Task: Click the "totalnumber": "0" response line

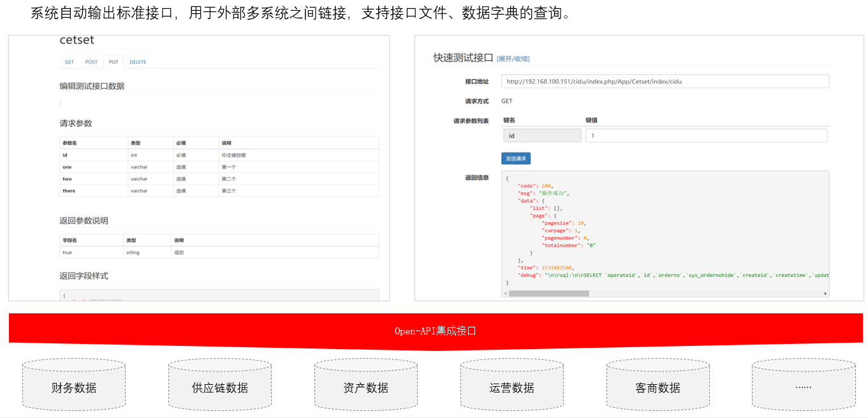Action: (568, 245)
